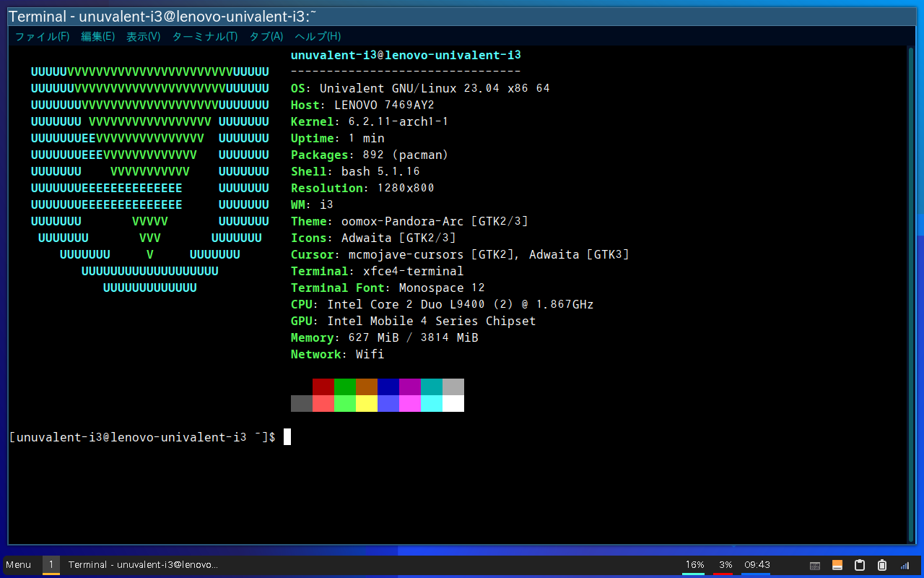Screen dimensions: 924x578
Task: Click the 'Uptime: 1 min' line
Action: (337, 138)
